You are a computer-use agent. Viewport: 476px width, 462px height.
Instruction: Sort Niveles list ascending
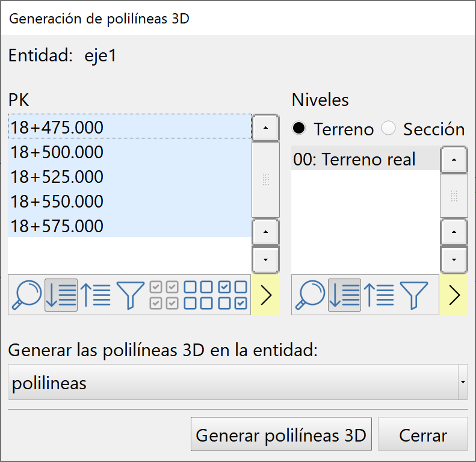379,295
